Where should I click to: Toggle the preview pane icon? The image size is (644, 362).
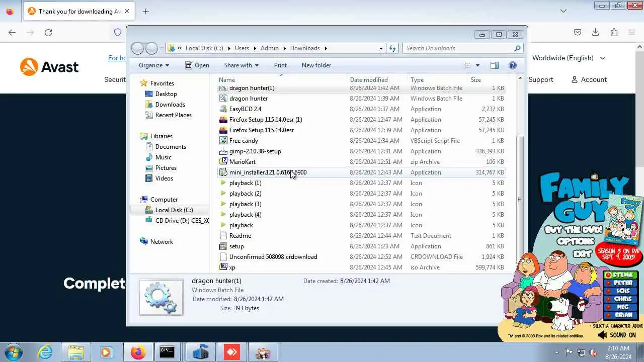pos(495,65)
